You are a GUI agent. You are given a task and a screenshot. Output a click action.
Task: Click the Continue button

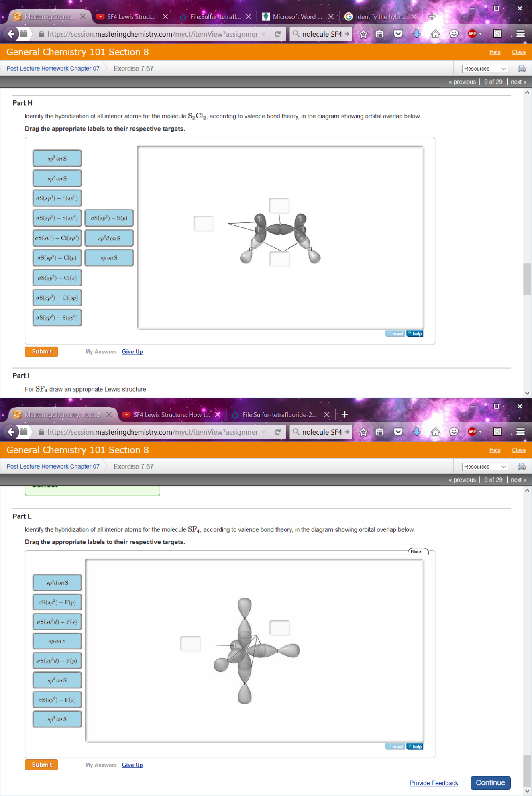[490, 783]
